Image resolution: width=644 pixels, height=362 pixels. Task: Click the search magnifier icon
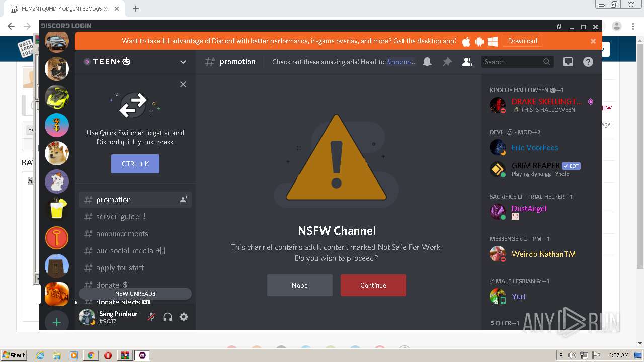pos(547,62)
